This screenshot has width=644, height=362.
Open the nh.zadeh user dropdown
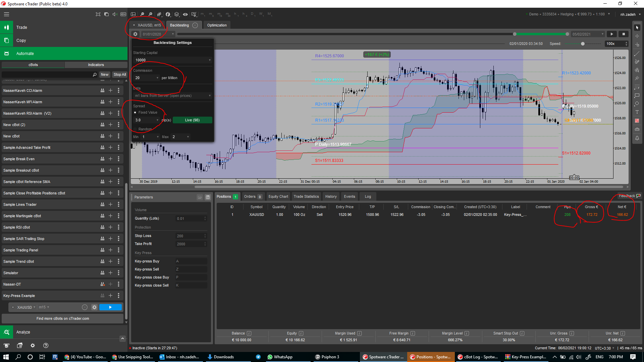630,14
